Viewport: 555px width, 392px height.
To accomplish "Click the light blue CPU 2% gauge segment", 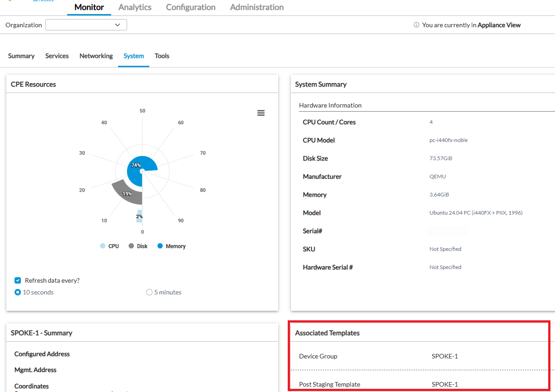I will point(140,216).
